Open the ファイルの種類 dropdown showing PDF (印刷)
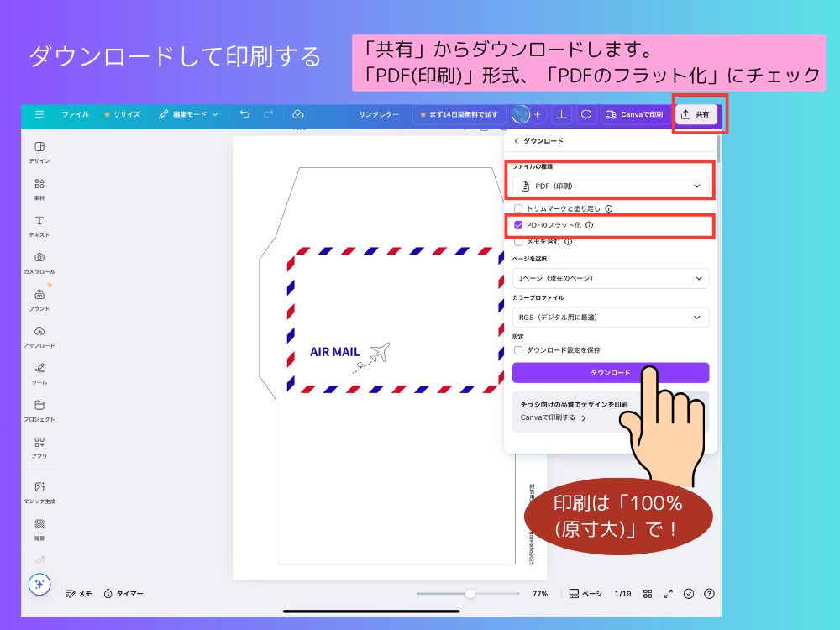 611,184
